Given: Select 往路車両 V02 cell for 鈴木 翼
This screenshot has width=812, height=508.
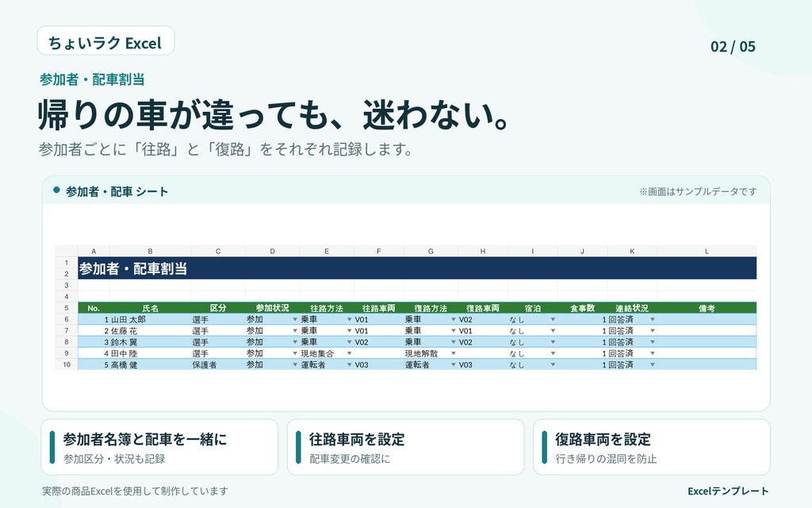Looking at the screenshot, I should (378, 342).
